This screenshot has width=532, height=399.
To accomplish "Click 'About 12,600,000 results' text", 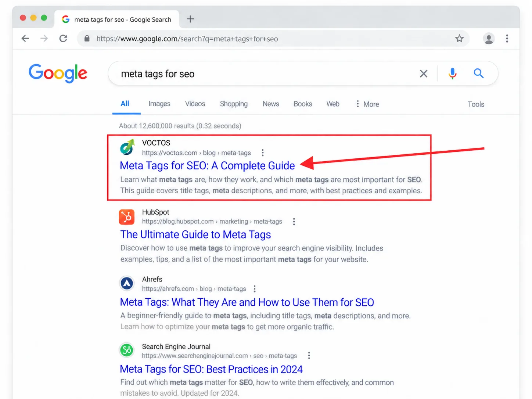I will pos(180,126).
